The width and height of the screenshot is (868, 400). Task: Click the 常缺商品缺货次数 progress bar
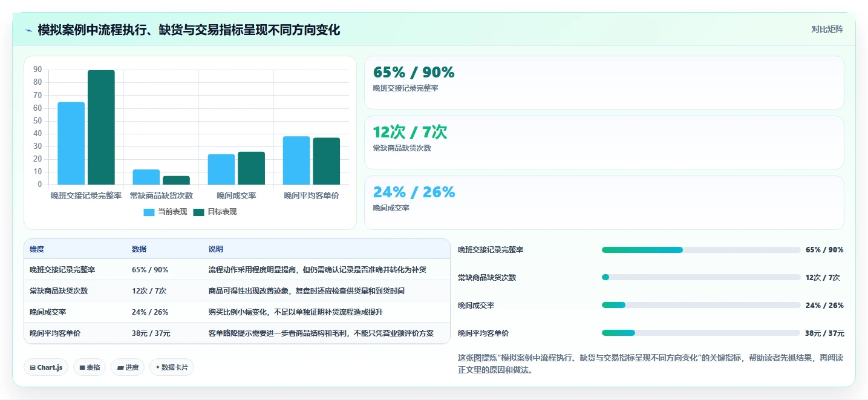(701, 278)
